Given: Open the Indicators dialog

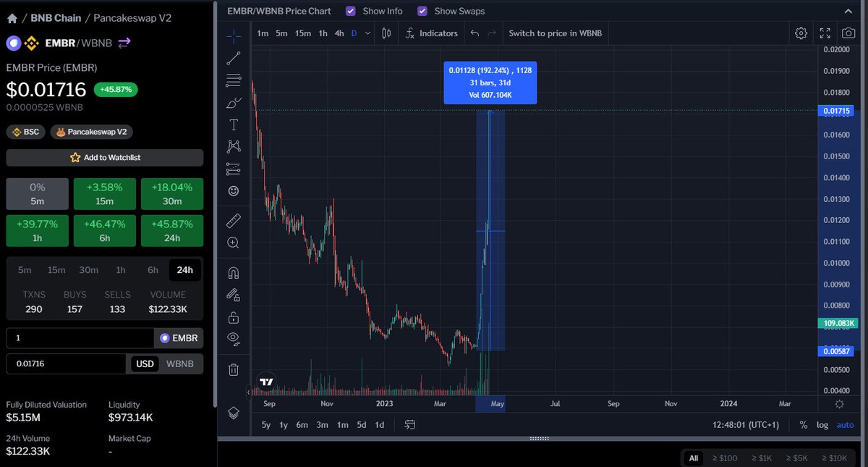Looking at the screenshot, I should [431, 33].
